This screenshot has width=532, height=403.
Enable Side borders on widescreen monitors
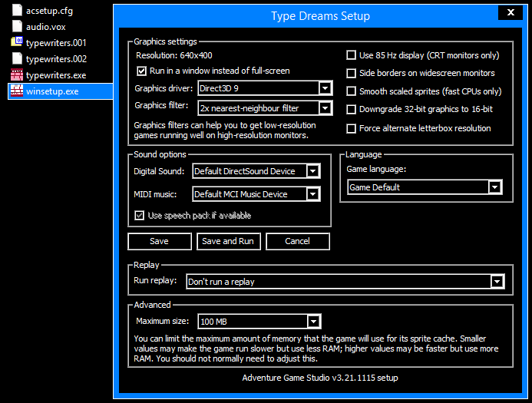coord(352,74)
